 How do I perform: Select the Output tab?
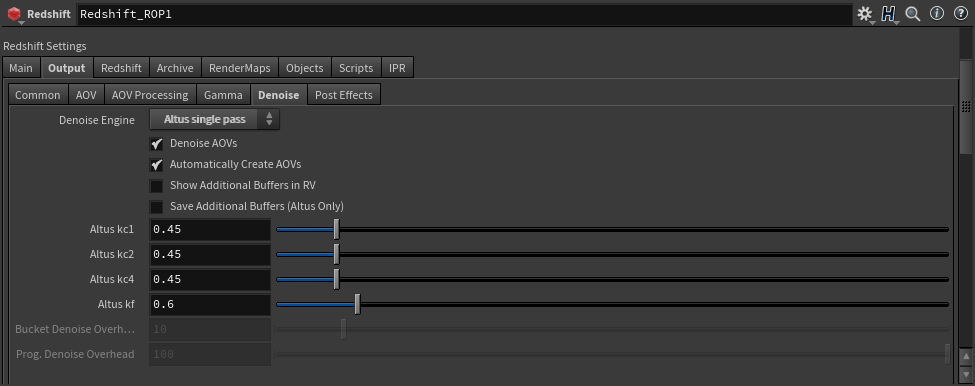(x=67, y=68)
